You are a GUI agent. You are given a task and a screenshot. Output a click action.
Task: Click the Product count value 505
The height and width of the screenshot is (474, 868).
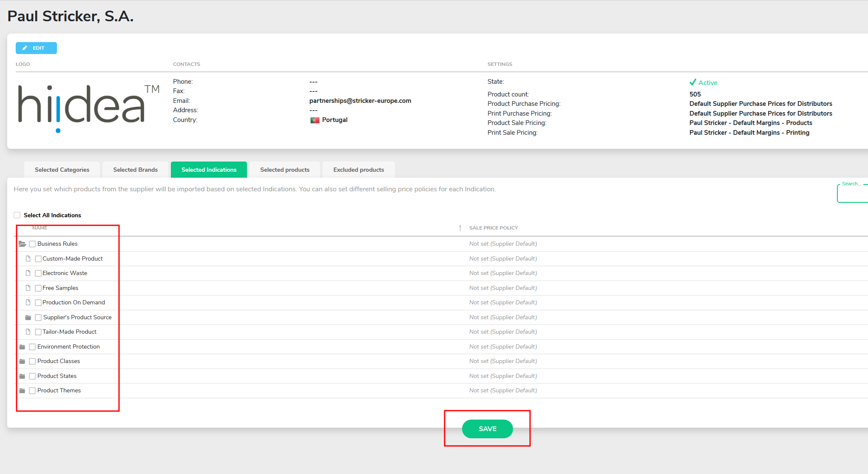[x=695, y=94]
